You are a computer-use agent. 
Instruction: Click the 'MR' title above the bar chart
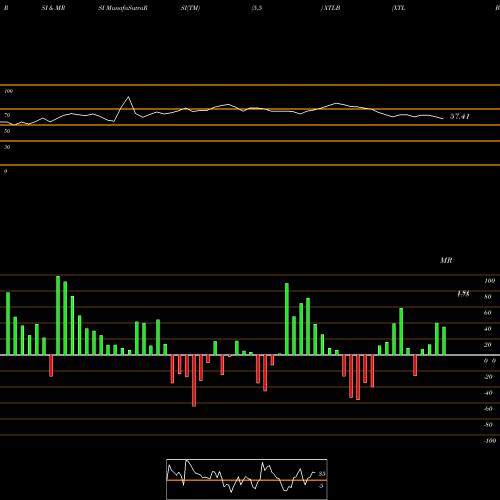[446, 260]
